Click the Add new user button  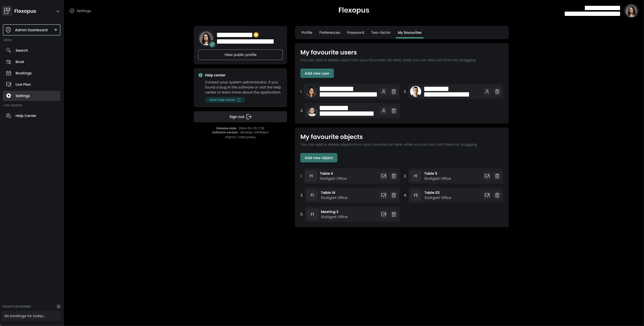click(317, 73)
